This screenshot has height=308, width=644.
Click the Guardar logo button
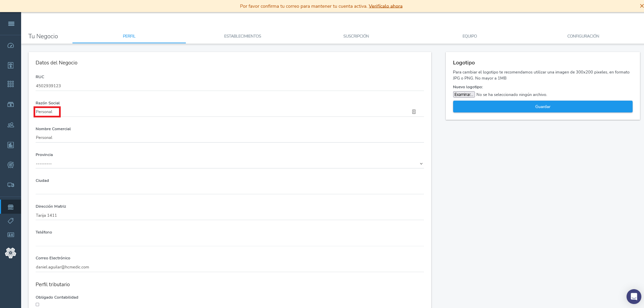pos(542,107)
